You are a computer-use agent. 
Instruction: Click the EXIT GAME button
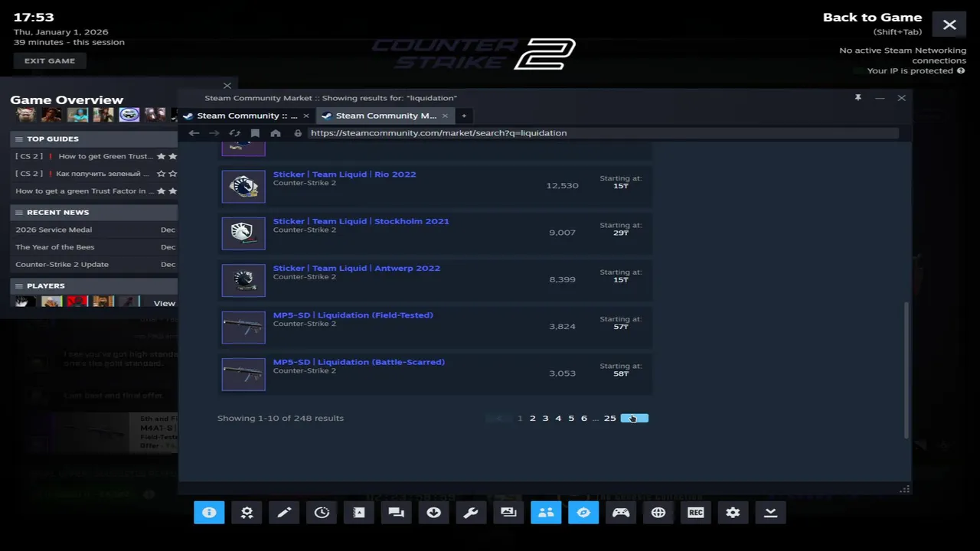(x=50, y=60)
